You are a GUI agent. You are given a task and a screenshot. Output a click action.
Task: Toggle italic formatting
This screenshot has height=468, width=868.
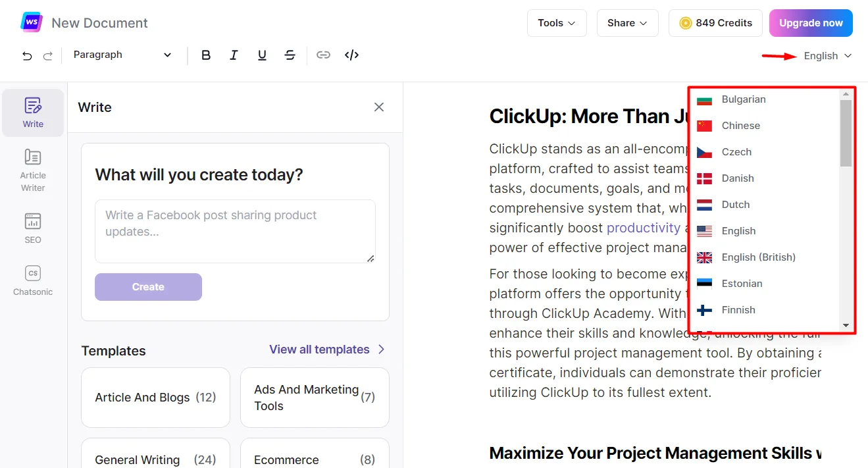click(x=234, y=55)
